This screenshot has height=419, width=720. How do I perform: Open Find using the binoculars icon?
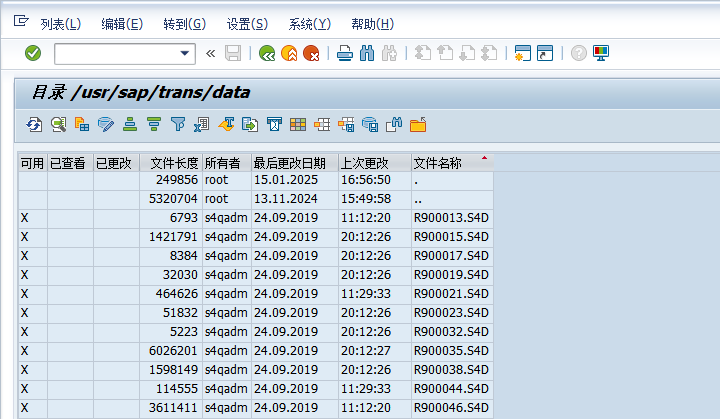click(367, 53)
